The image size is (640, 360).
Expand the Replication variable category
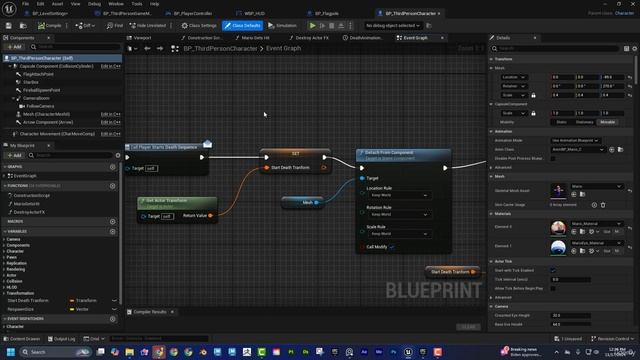point(4,263)
